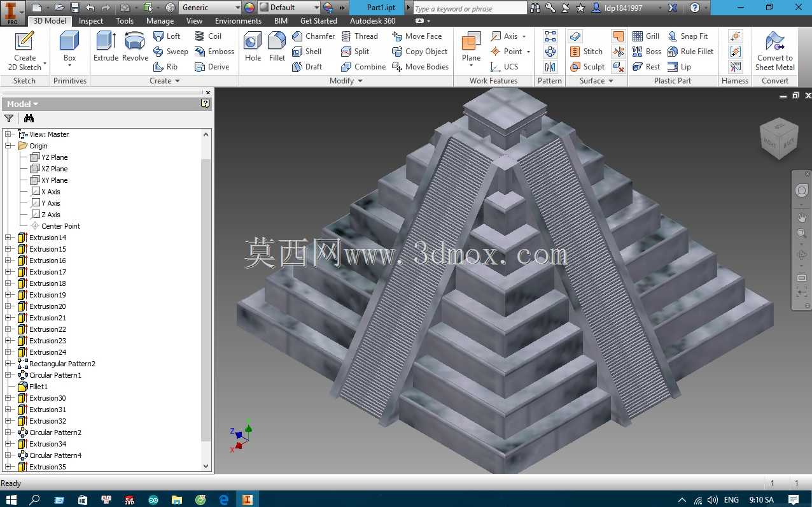Open the Autodesk 360 tab
The image size is (812, 507).
click(x=372, y=21)
